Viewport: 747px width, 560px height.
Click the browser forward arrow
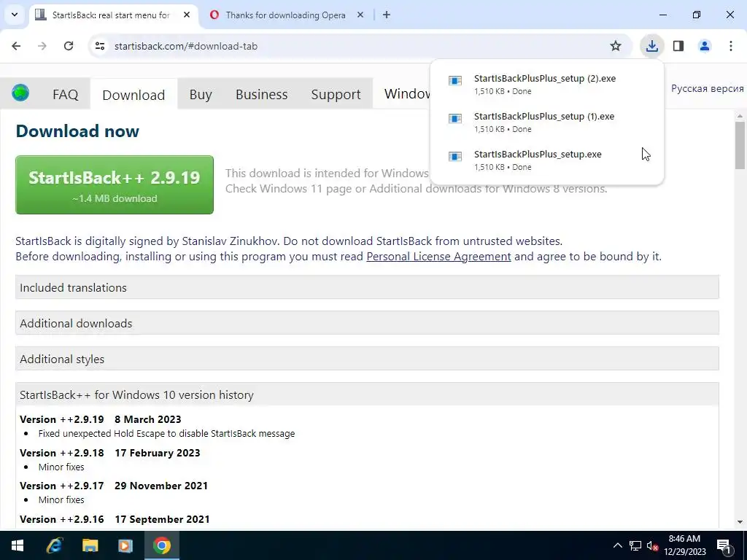pos(42,46)
